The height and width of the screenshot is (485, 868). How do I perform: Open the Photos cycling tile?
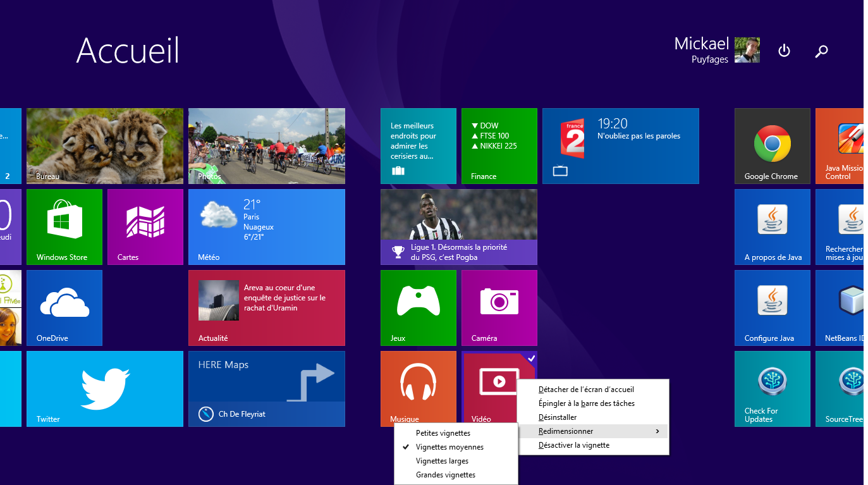pos(267,146)
